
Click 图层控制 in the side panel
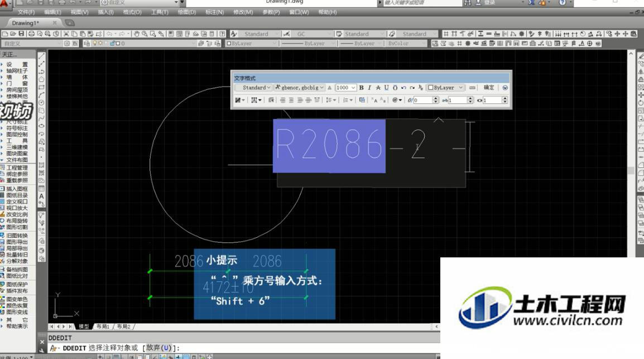click(17, 135)
